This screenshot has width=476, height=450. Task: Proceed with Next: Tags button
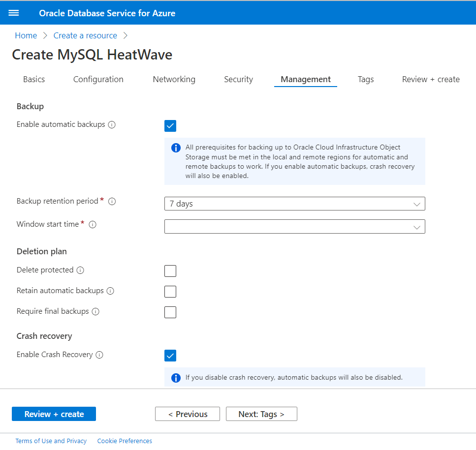261,414
